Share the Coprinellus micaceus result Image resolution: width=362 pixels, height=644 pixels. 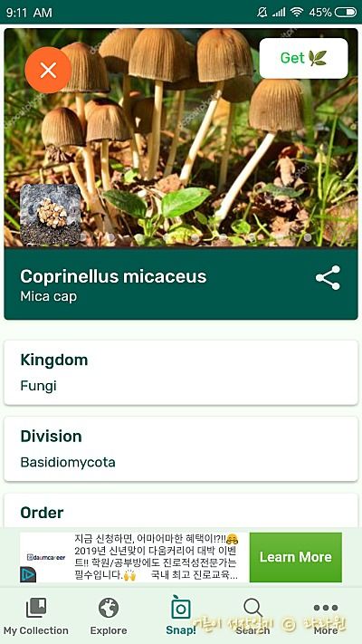[x=328, y=278]
